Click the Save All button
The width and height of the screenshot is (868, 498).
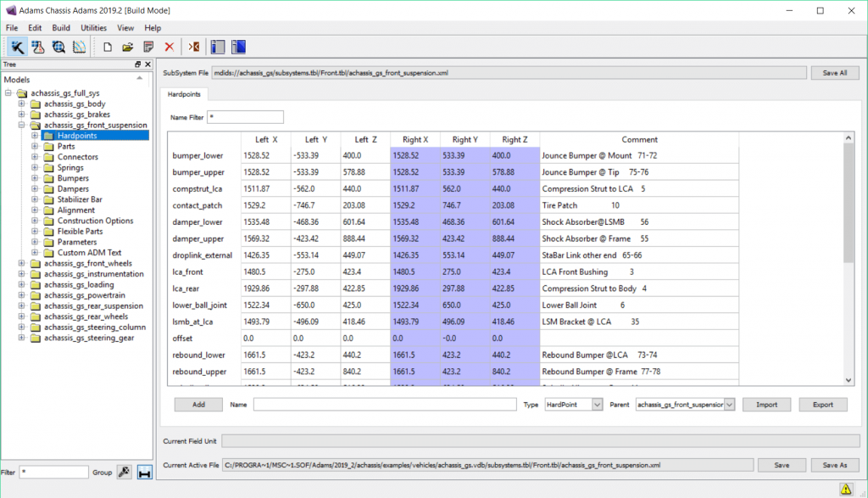[x=835, y=73]
